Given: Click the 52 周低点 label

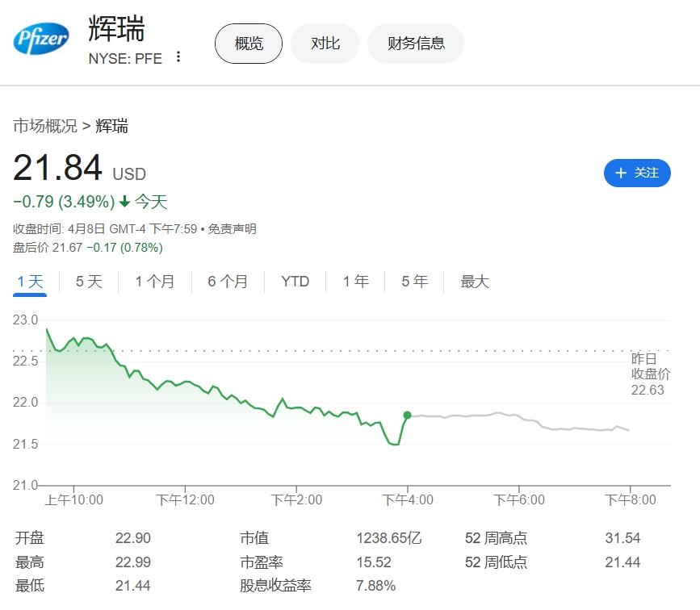Looking at the screenshot, I should pyautogui.click(x=496, y=562).
